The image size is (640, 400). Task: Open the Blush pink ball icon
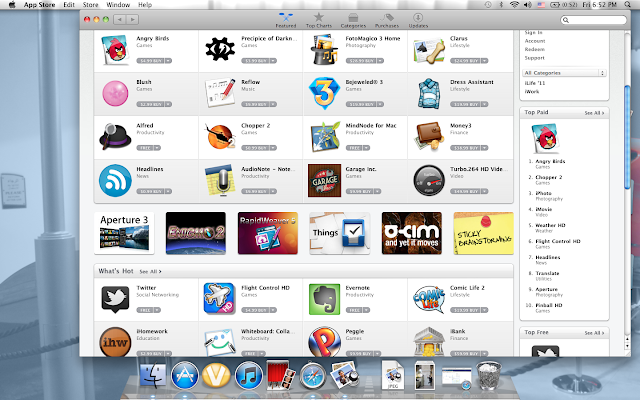(115, 93)
